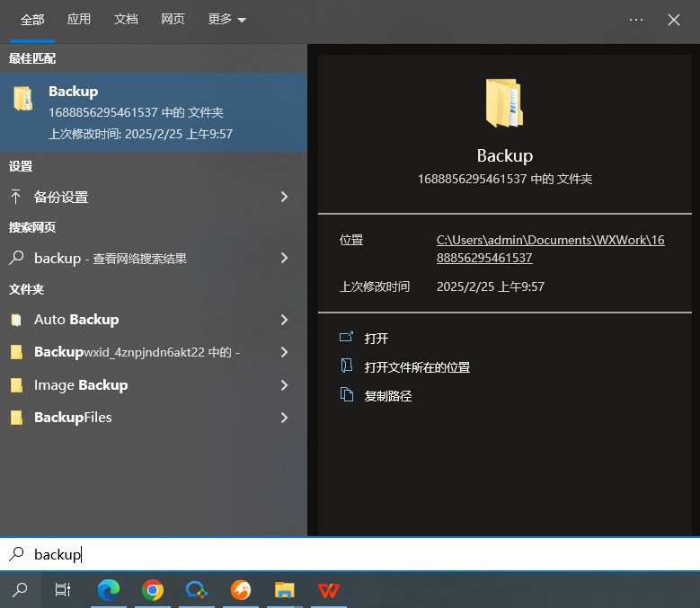
Task: Click 打开文件所在的位置
Action: pos(417,367)
